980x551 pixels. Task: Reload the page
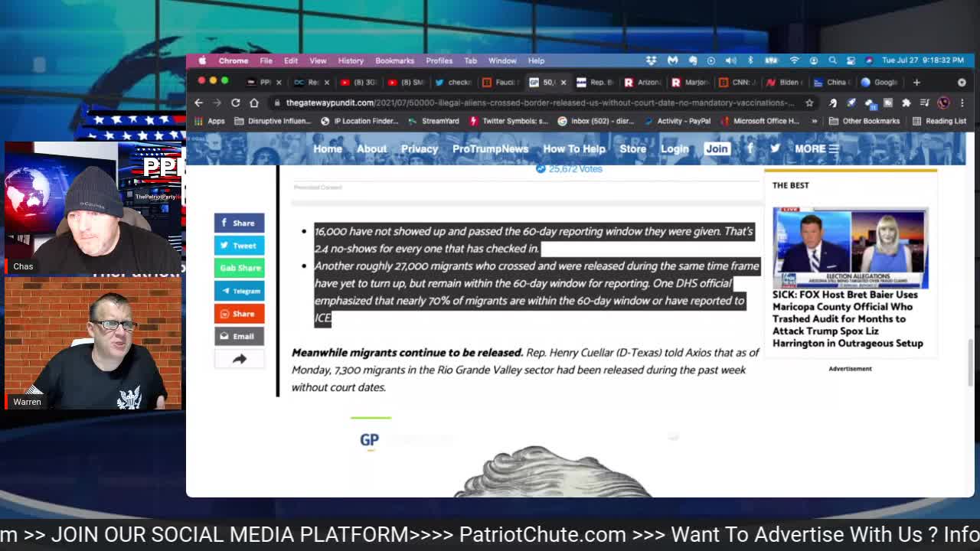click(x=236, y=103)
